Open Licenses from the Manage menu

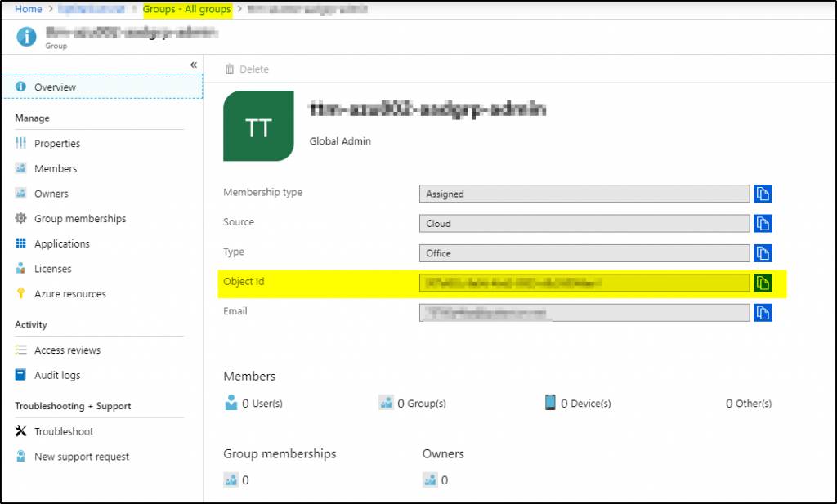tap(53, 269)
